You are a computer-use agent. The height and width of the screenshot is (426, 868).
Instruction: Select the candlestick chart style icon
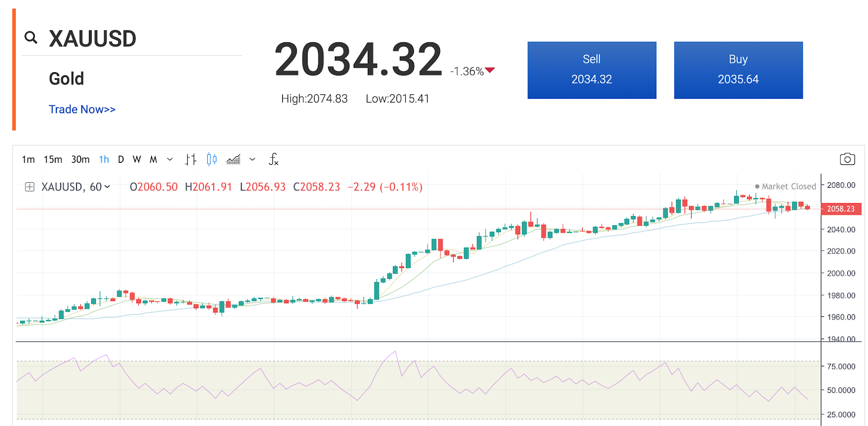click(x=212, y=160)
